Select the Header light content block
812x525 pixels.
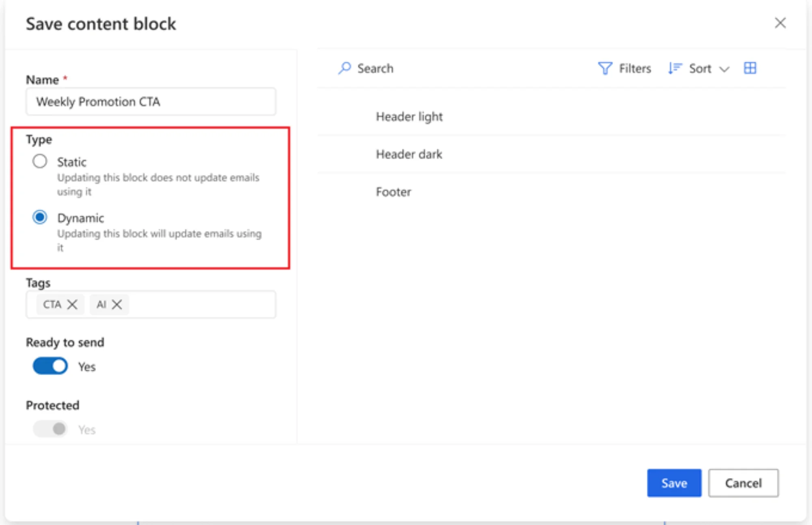coord(409,116)
